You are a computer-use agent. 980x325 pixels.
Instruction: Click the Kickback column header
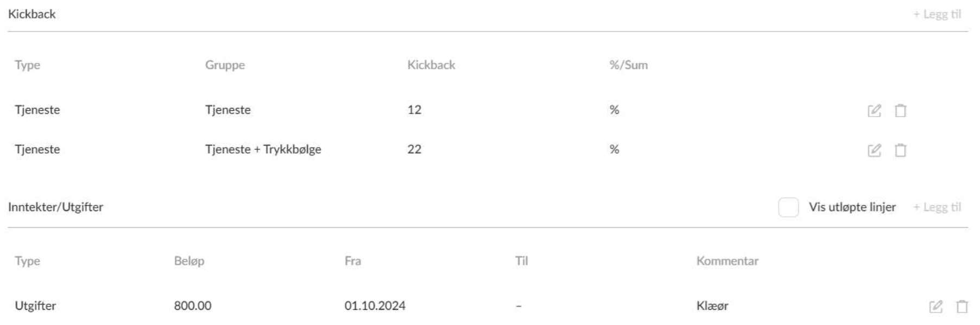pos(431,65)
